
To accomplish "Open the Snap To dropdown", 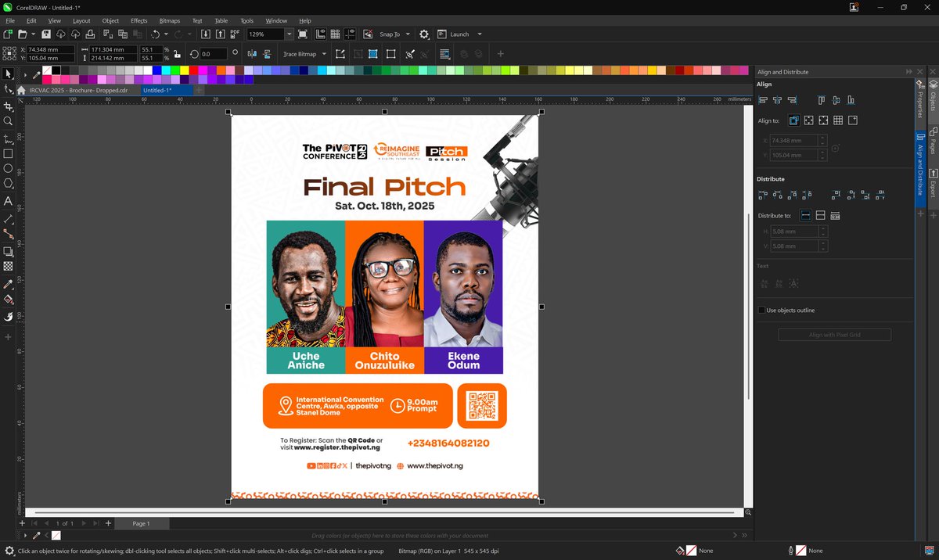I will 408,34.
